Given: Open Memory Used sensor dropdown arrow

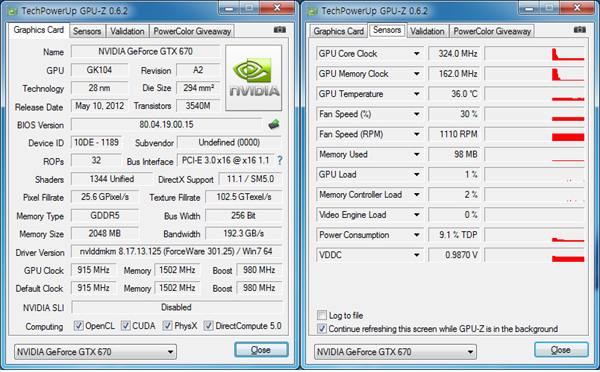Looking at the screenshot, I should (x=417, y=154).
